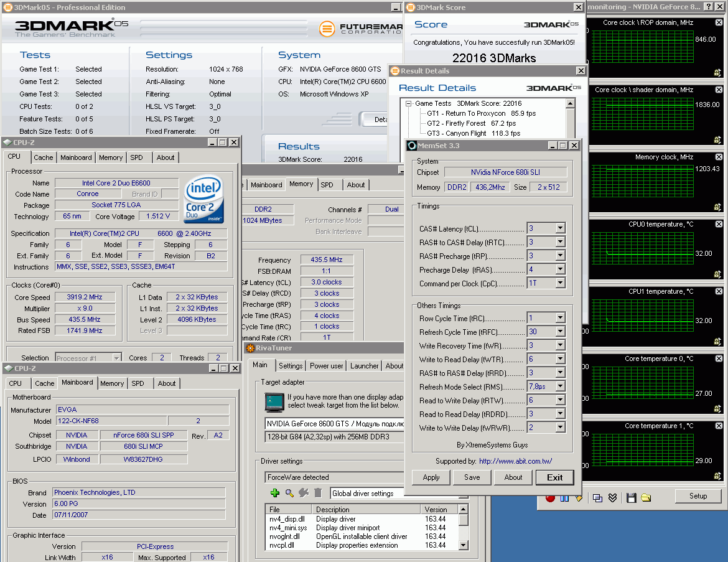Open Command per Clock (CpC) dropdown
The image size is (728, 562).
[561, 283]
